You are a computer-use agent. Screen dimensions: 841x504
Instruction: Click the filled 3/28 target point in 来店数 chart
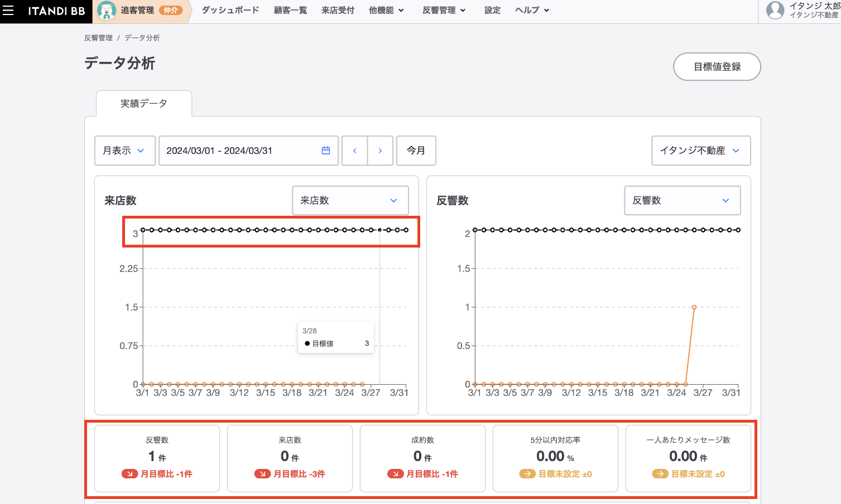(x=380, y=230)
